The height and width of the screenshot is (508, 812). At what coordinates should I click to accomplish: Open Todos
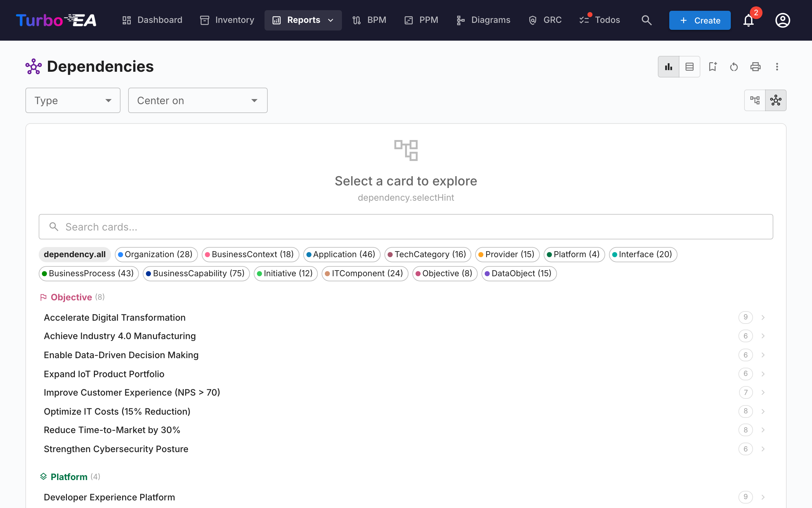point(599,20)
